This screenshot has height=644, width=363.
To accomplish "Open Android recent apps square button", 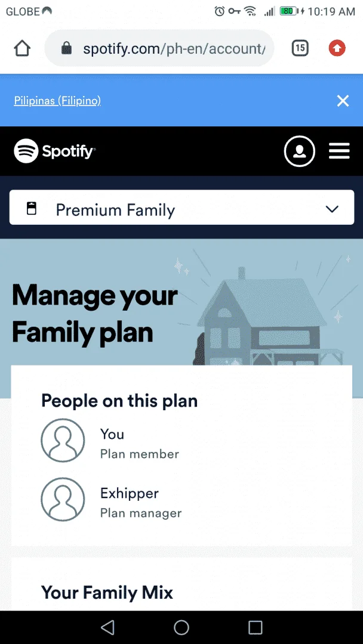I will point(256,627).
